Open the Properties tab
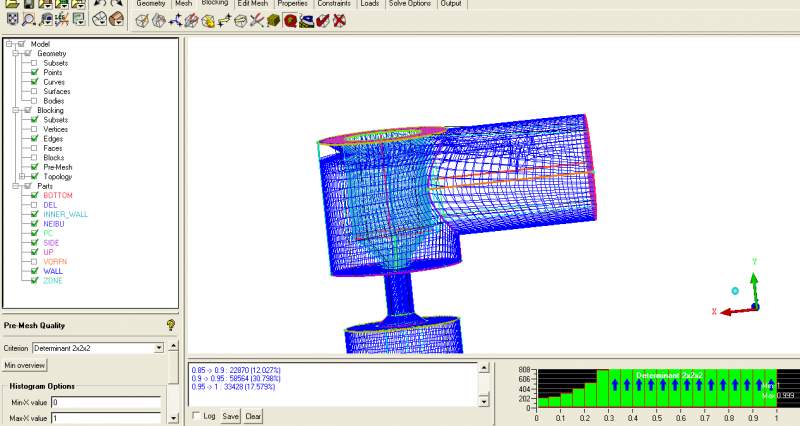800x426 pixels. (292, 4)
